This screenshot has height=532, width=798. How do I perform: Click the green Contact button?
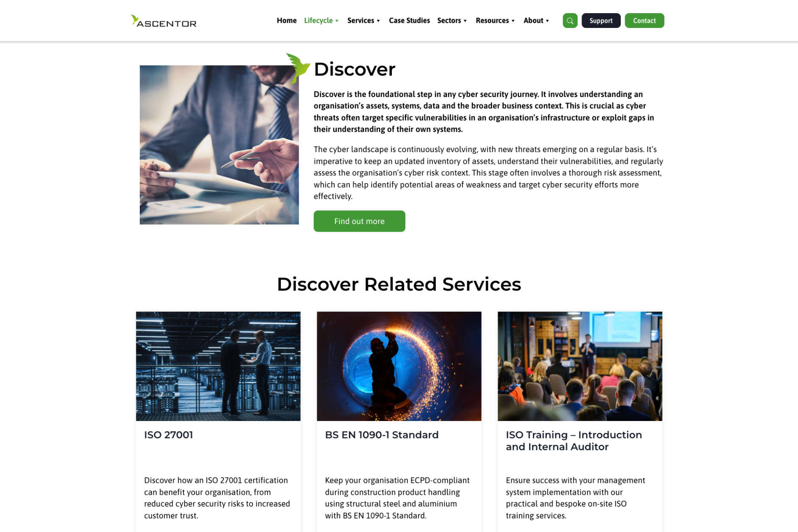point(644,20)
